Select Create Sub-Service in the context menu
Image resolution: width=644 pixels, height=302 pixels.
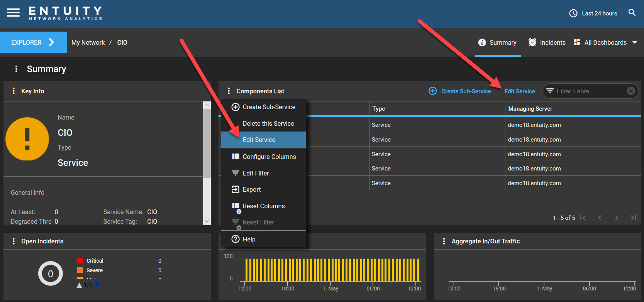(263, 107)
